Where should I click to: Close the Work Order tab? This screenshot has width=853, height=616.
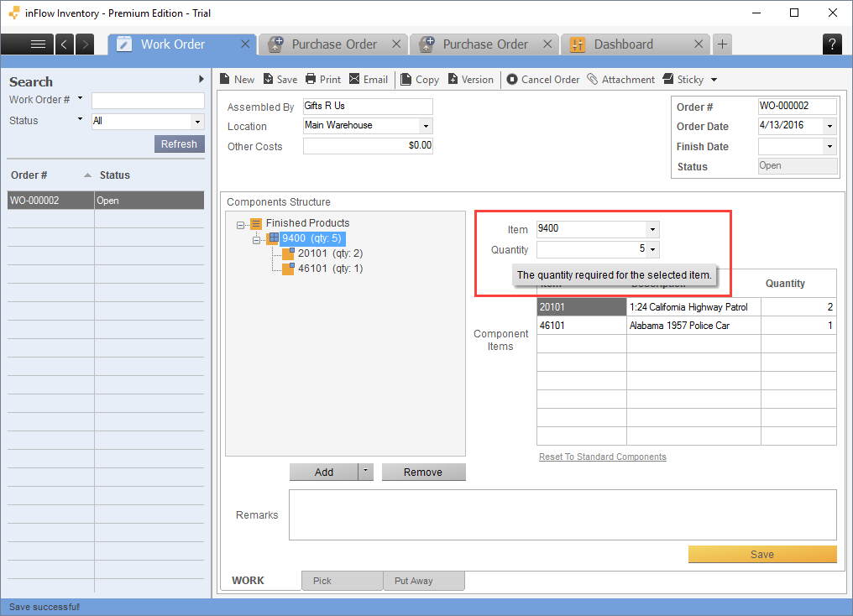(245, 44)
